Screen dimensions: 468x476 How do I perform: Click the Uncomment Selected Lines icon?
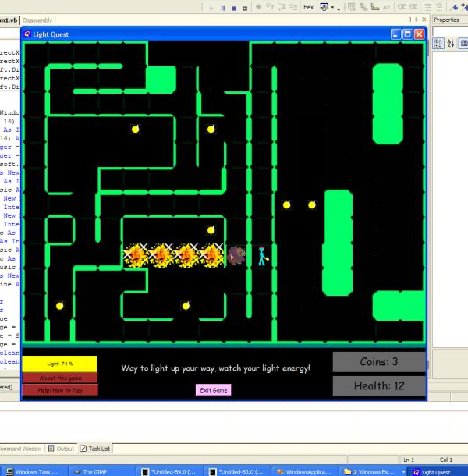tap(439, 7)
